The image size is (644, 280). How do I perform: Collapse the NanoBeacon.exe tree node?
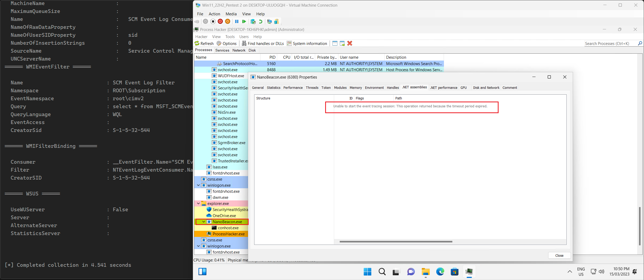coord(203,222)
